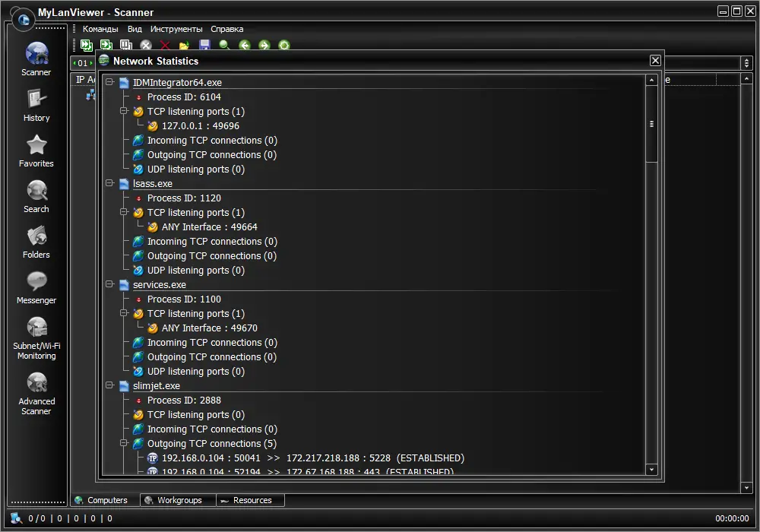Click the red X delete icon

pyautogui.click(x=165, y=45)
